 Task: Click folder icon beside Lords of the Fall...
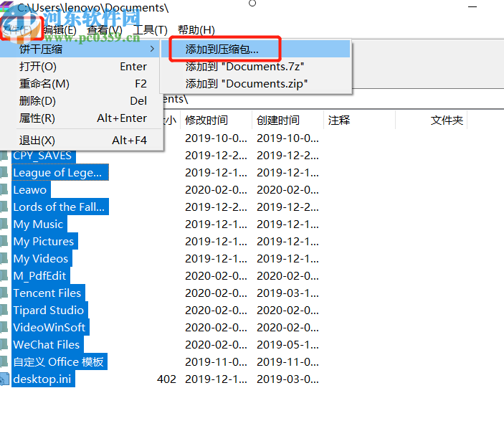coord(4,207)
